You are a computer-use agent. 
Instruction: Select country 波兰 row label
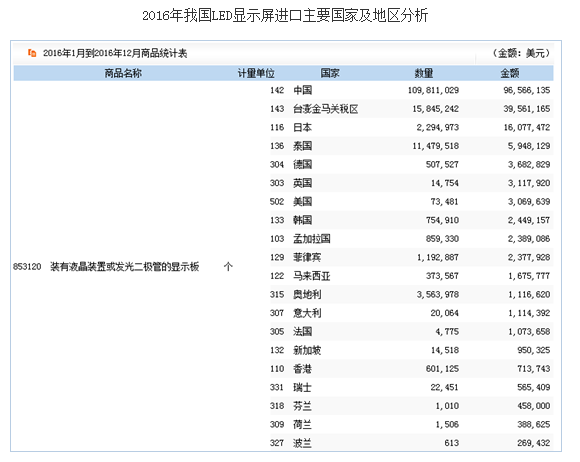tap(303, 443)
